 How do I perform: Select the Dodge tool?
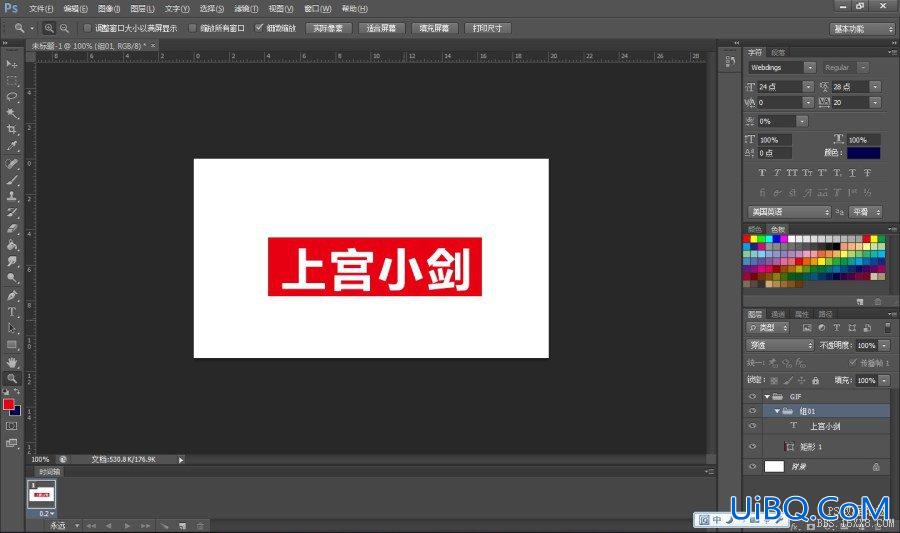(x=11, y=278)
